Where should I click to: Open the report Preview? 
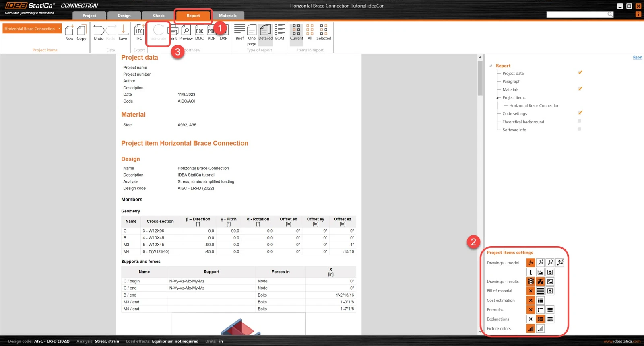pyautogui.click(x=186, y=32)
